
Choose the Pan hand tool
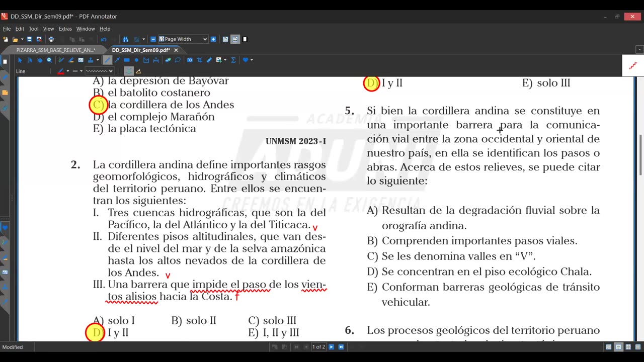point(40,60)
